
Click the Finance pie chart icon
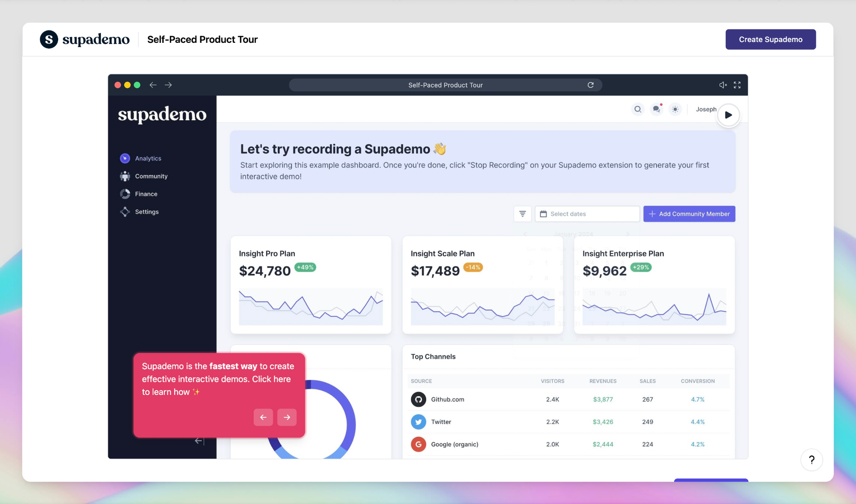coord(125,194)
